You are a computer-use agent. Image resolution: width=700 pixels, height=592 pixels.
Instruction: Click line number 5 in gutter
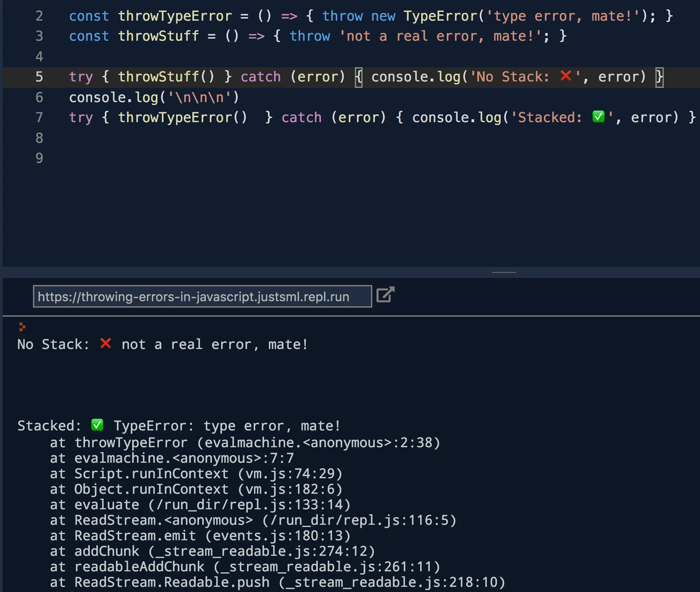(x=39, y=77)
